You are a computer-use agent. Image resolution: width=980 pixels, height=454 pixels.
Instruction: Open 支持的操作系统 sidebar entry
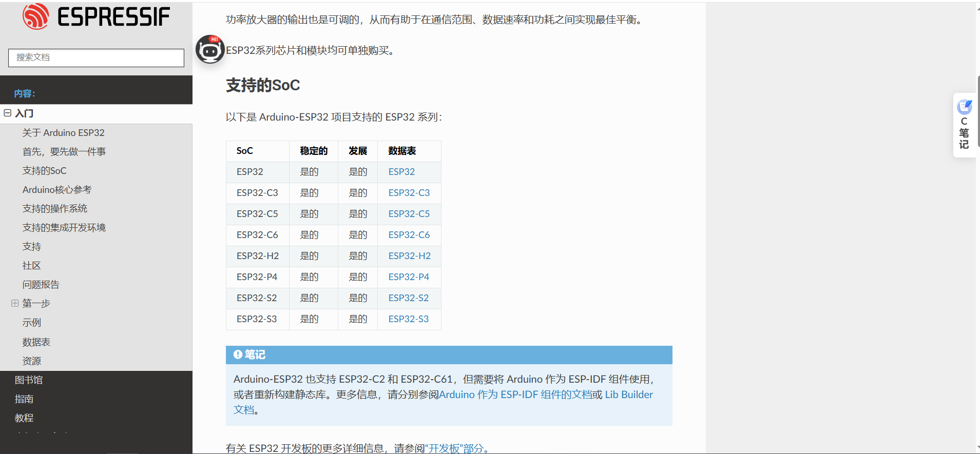point(55,209)
